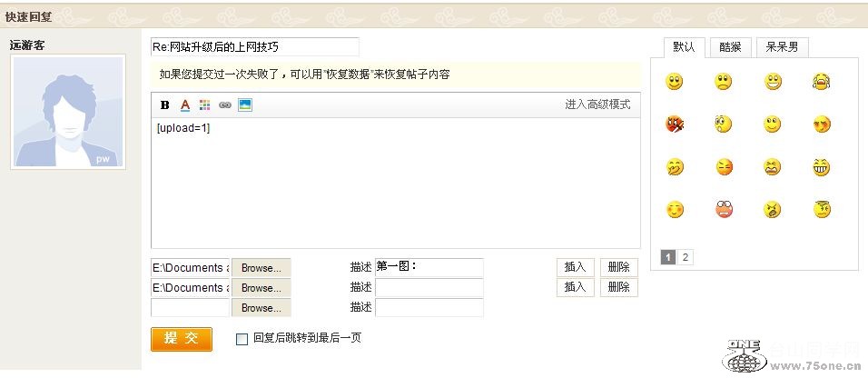Toggle bold text formatting
The height and width of the screenshot is (378, 868).
pos(165,104)
